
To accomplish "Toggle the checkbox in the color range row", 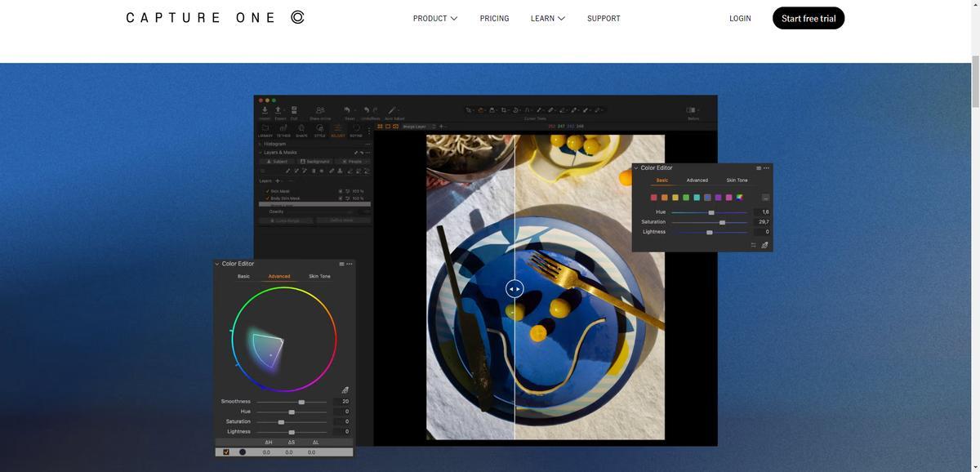I will point(226,452).
